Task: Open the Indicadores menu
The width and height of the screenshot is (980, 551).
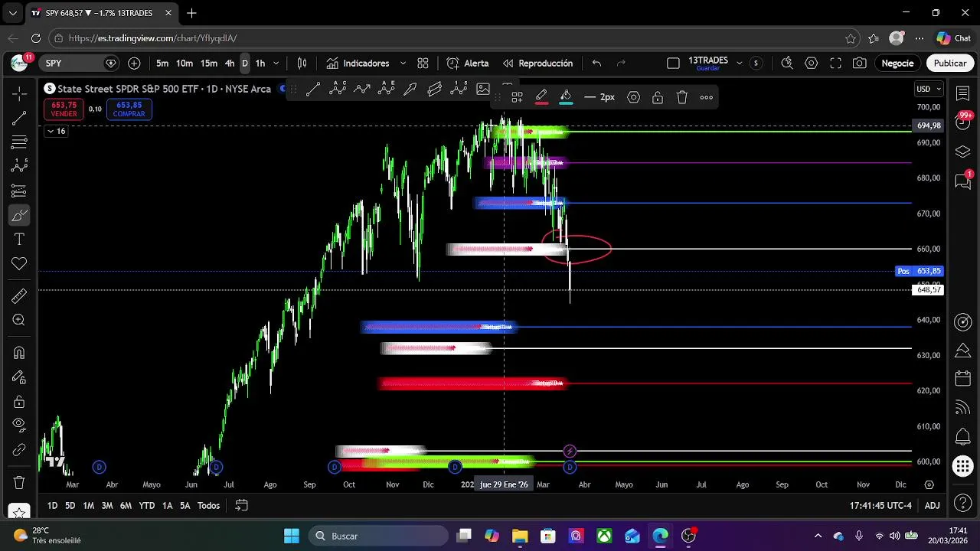Action: 358,64
